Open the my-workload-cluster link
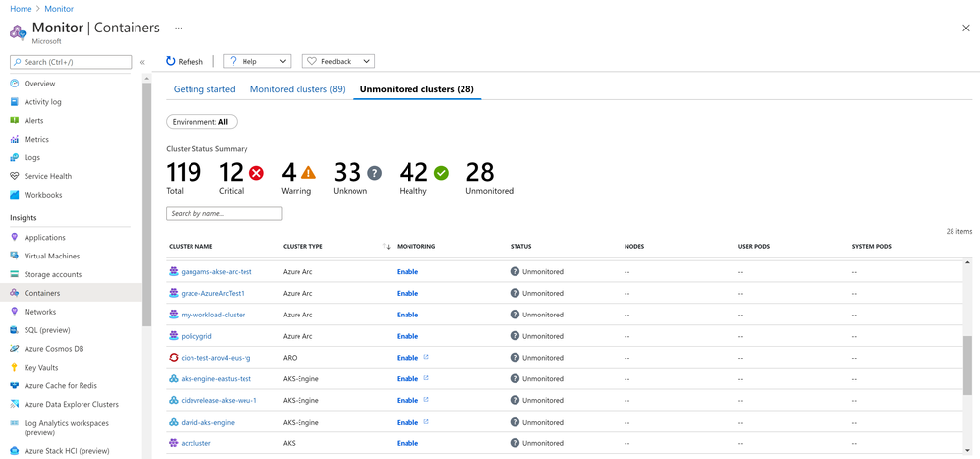The height and width of the screenshot is (459, 980). tap(212, 315)
